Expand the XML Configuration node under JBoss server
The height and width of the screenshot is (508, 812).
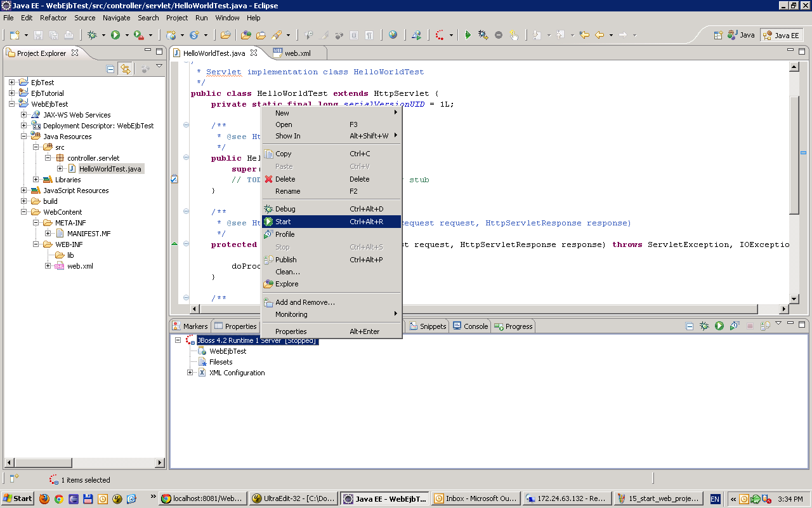(x=192, y=373)
